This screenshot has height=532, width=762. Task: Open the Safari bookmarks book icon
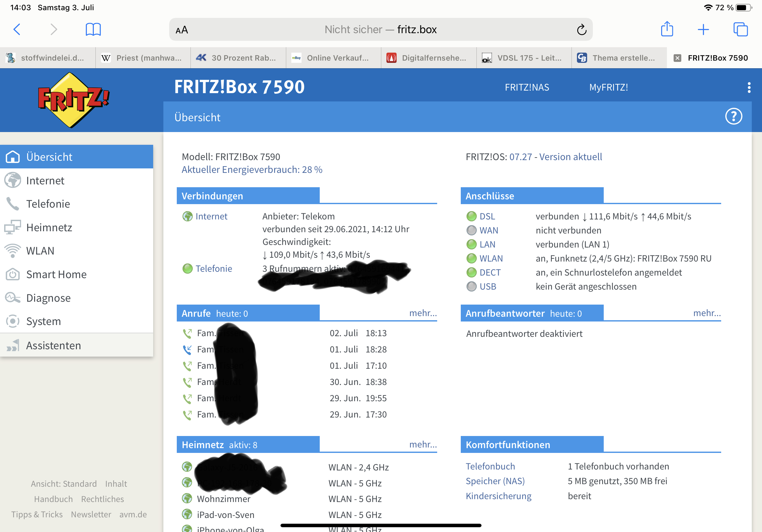point(93,30)
